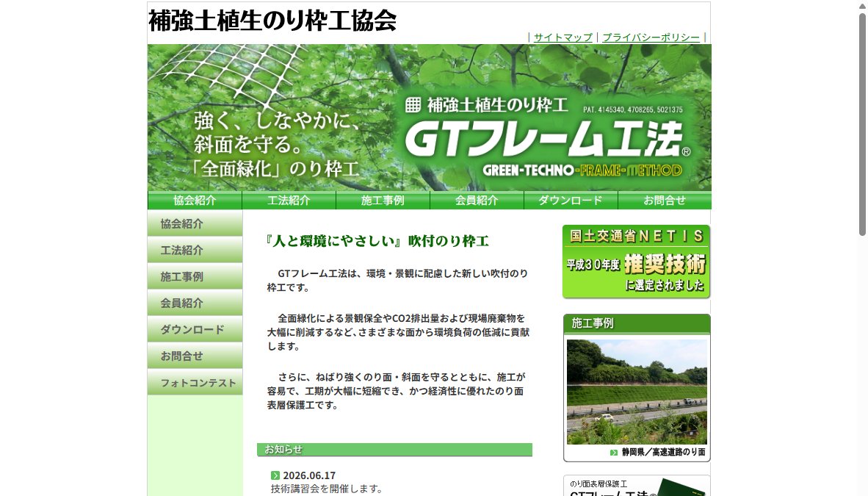
Task: Open お問合せ in the left sidebar
Action: coord(195,356)
